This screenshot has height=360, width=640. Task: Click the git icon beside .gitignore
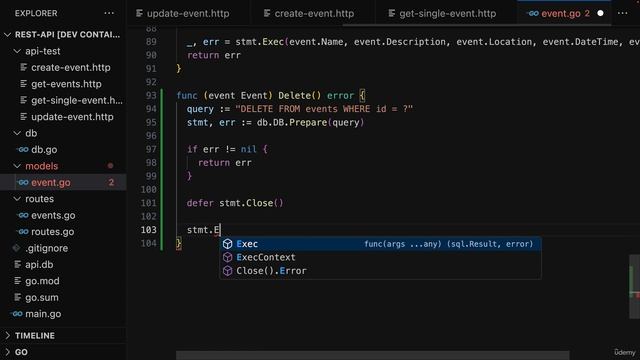tap(16, 248)
